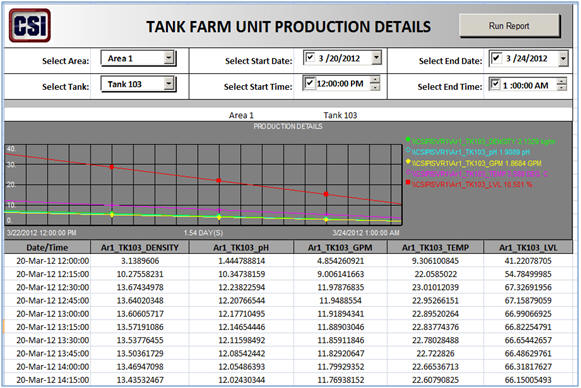Screen dimensions: 581x388
Task: Open the Select Area dropdown
Action: pos(169,58)
